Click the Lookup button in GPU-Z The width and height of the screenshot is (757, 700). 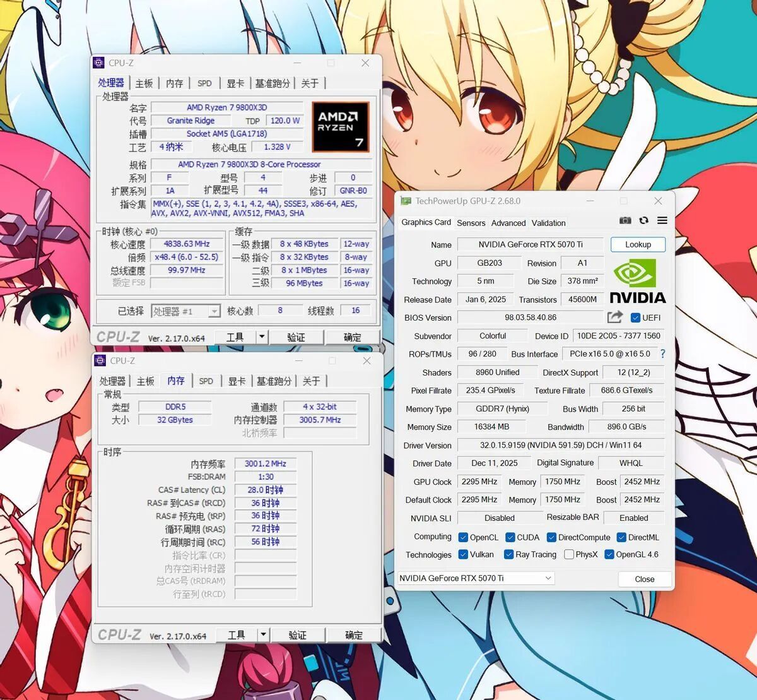click(638, 244)
